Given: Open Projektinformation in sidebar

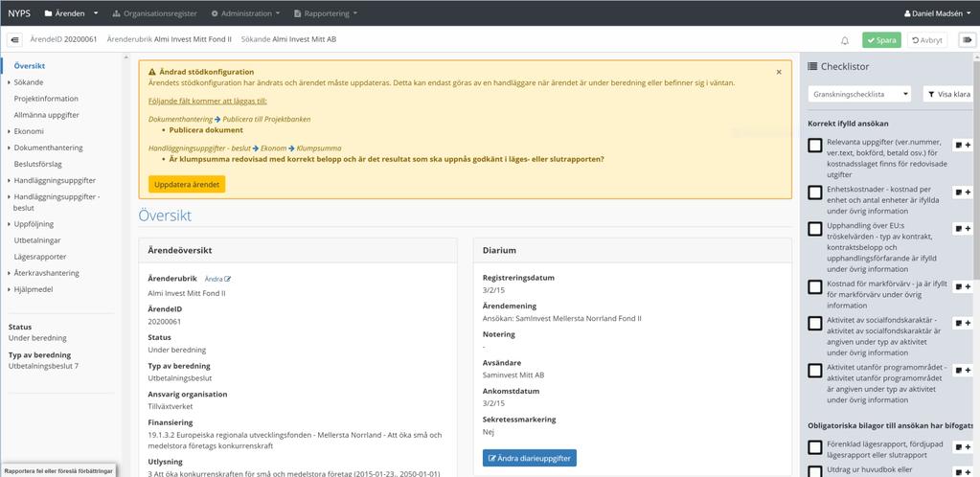Looking at the screenshot, I should [x=46, y=99].
